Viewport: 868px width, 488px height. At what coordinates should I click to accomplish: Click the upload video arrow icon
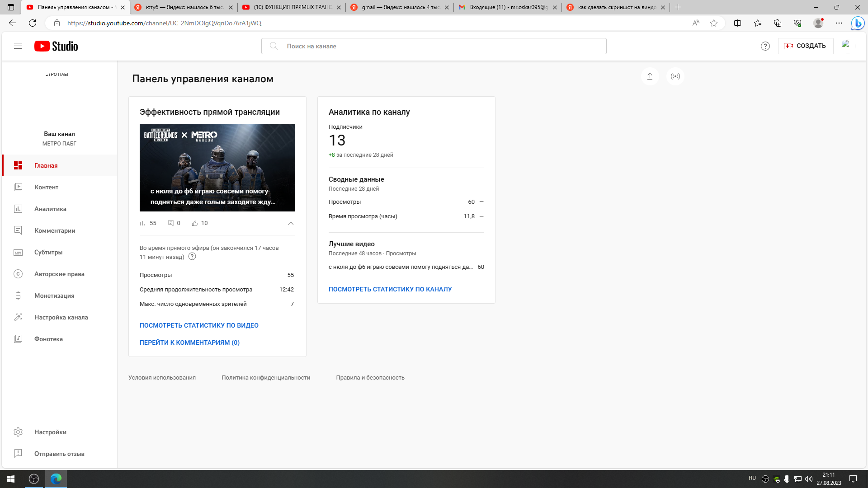[x=650, y=76]
